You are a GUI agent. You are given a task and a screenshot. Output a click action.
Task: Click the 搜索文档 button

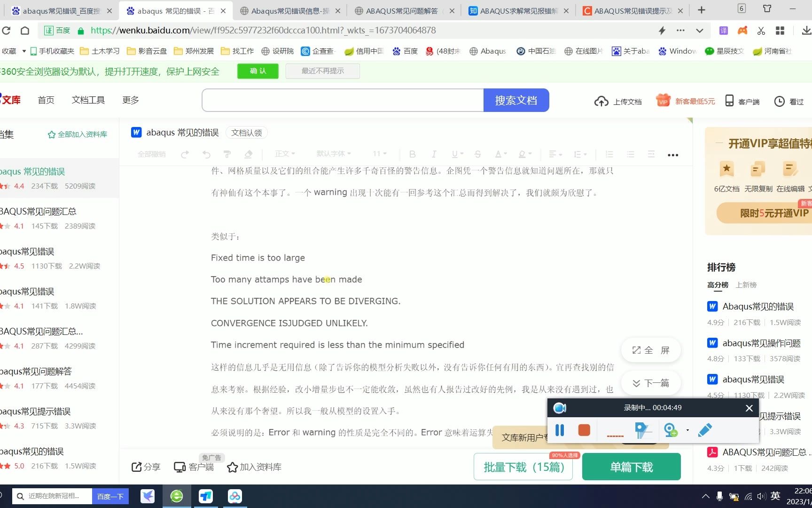pos(516,100)
